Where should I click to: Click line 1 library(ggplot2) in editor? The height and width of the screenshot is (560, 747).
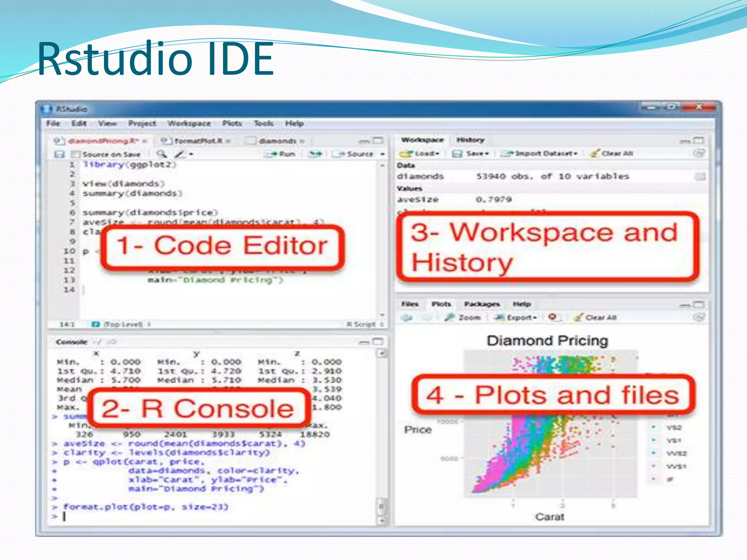click(x=129, y=164)
